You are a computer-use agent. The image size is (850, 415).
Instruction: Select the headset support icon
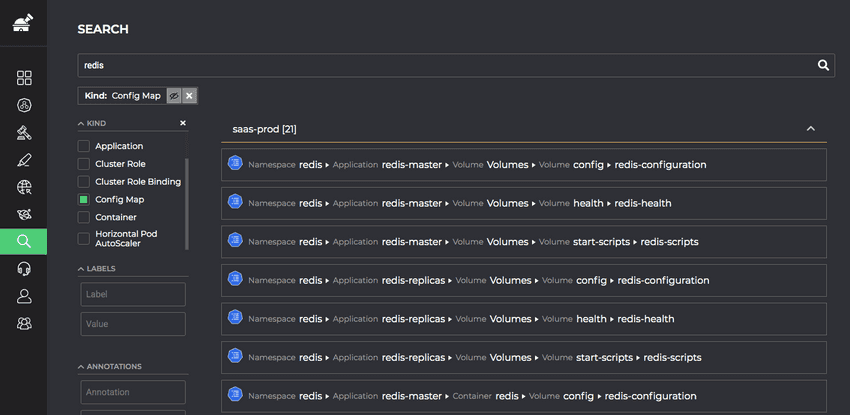(24, 268)
